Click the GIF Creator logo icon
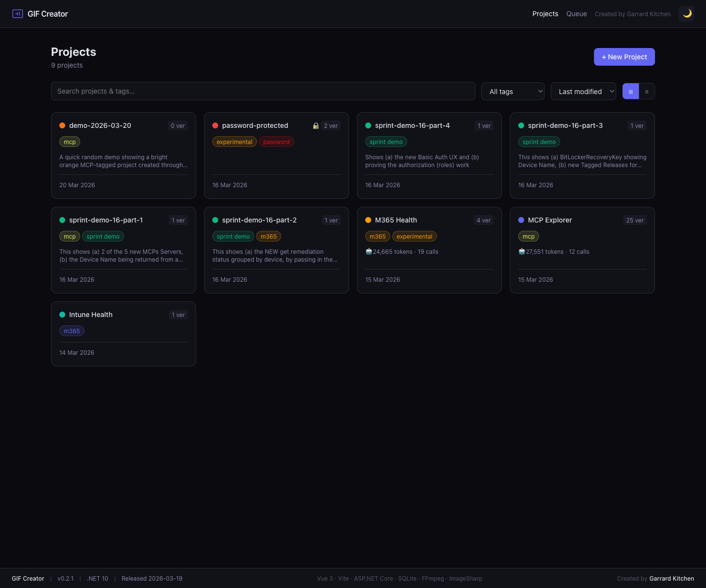Screen dimensions: 706x588 pyautogui.click(x=18, y=14)
